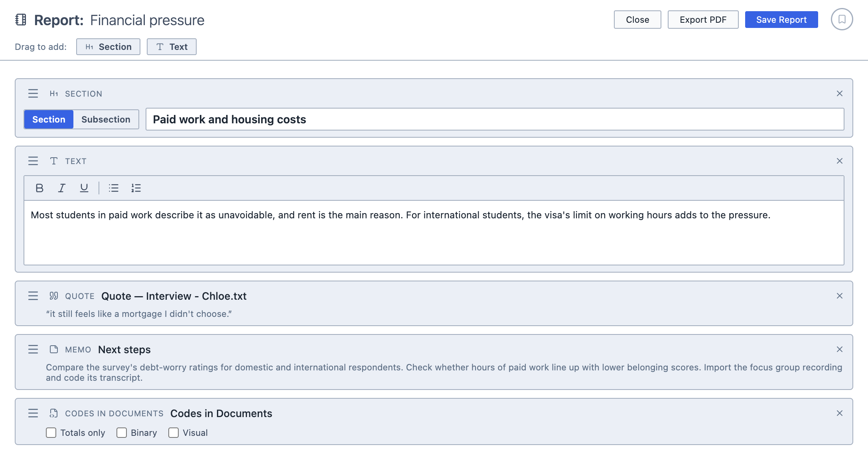Toggle italic formatting in the text editor

[61, 188]
